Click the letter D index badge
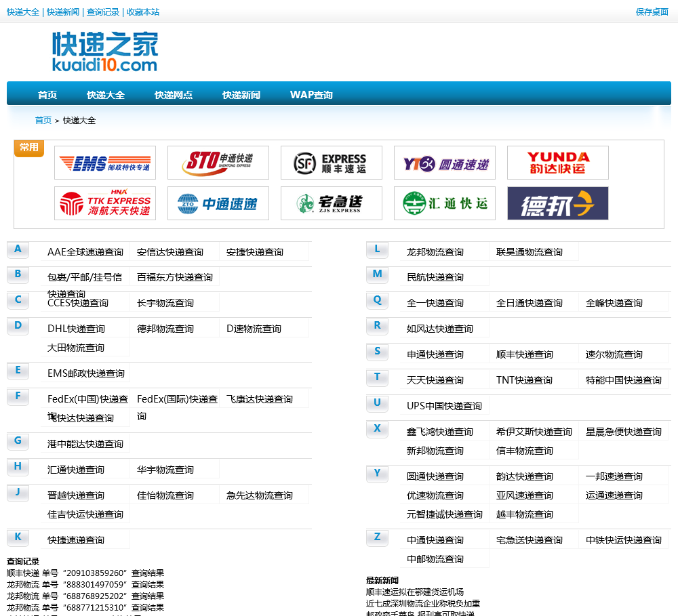This screenshot has height=616, width=678. pyautogui.click(x=18, y=326)
